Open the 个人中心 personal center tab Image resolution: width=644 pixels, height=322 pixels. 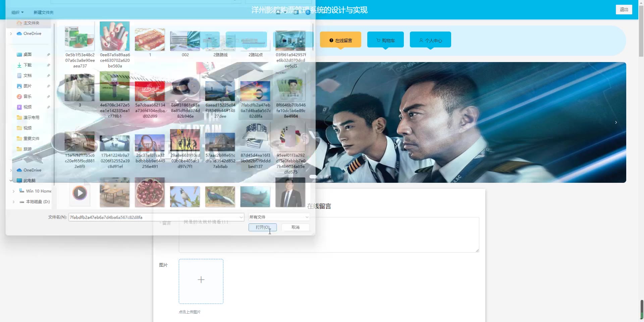point(430,40)
